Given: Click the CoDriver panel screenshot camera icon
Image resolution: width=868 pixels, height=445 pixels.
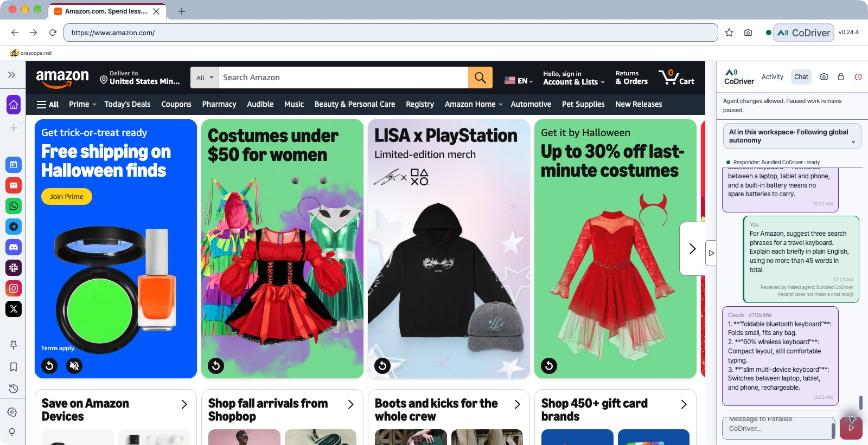Looking at the screenshot, I should (824, 77).
